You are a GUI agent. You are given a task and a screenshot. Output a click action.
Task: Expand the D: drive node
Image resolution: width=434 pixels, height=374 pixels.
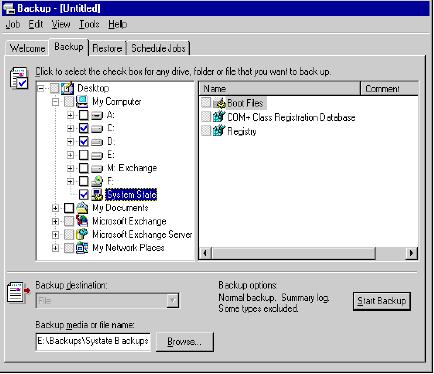(x=70, y=142)
